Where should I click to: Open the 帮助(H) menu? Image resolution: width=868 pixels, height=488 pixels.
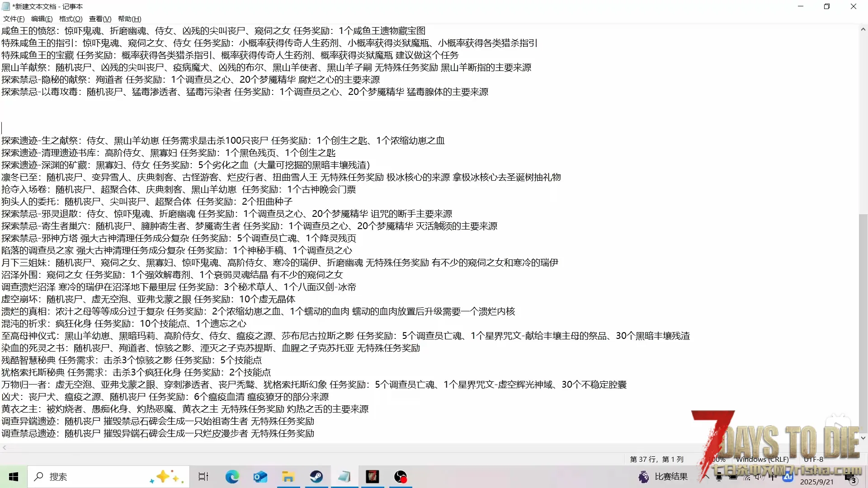[x=129, y=19]
